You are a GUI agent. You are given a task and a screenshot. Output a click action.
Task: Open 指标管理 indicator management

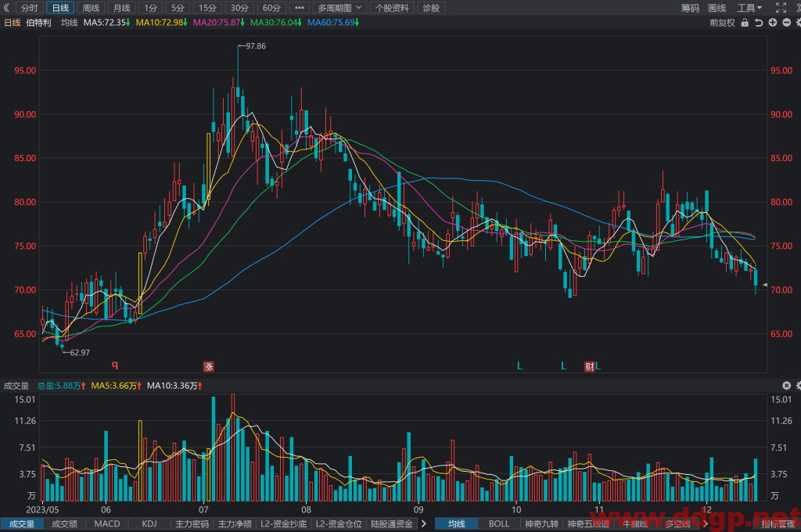click(778, 524)
